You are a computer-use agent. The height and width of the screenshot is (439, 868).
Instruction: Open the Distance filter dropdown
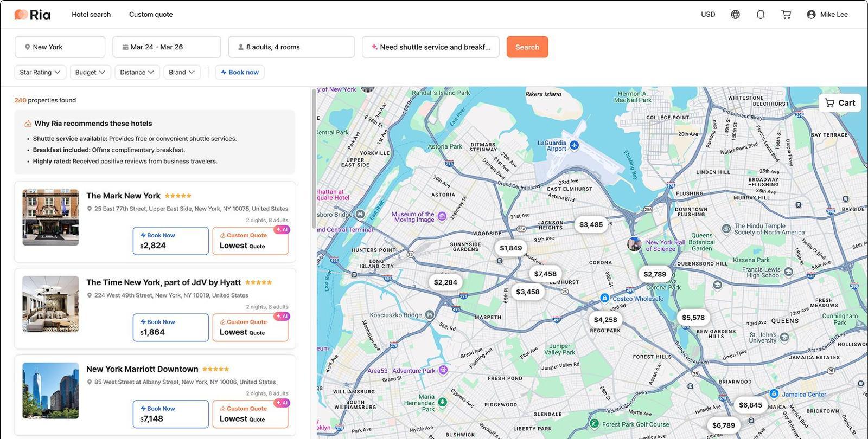point(137,72)
